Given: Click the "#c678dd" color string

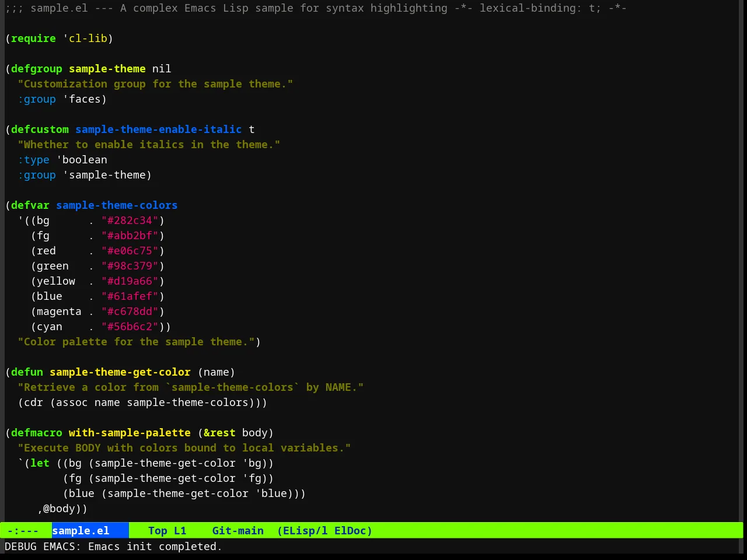Looking at the screenshot, I should 130,311.
